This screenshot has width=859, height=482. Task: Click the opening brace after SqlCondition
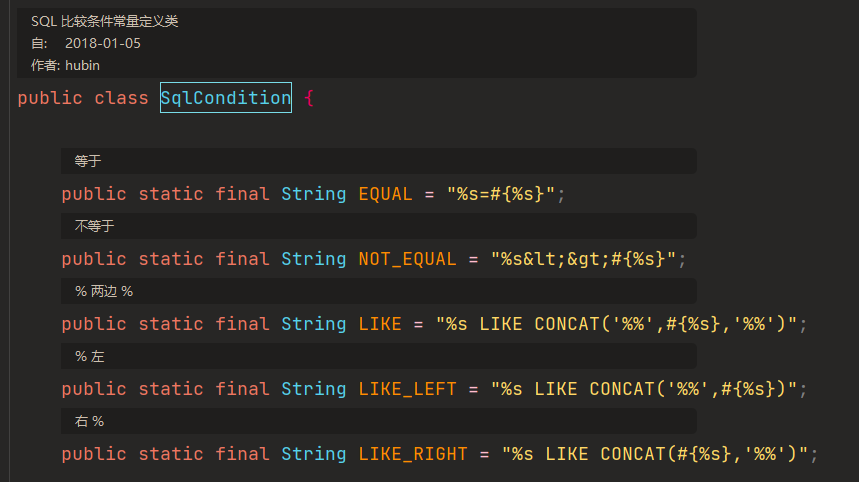pos(309,98)
